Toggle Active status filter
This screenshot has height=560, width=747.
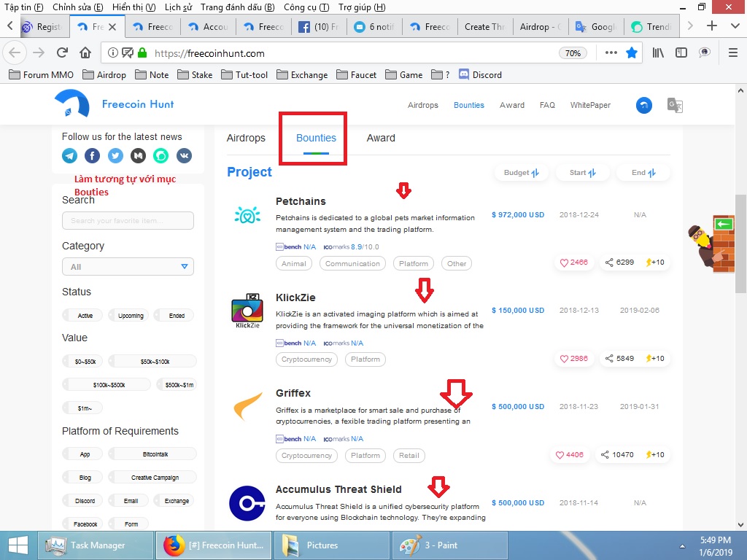pos(82,315)
